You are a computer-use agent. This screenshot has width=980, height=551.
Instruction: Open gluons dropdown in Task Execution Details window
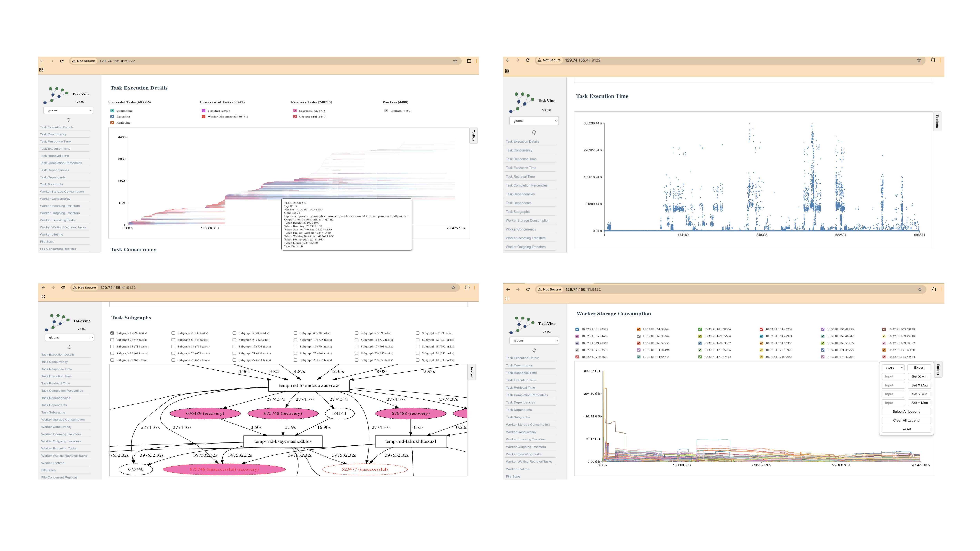tap(68, 110)
